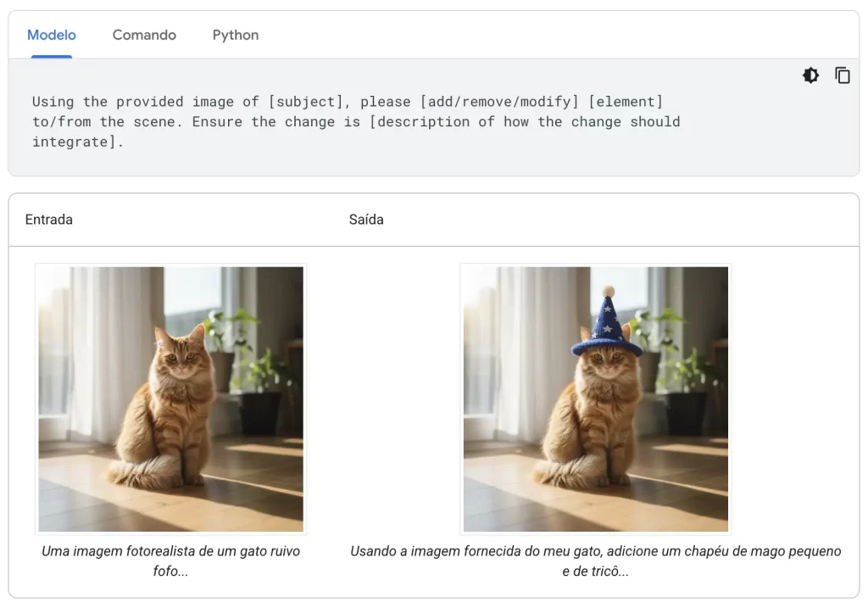Select the Python tab

tap(236, 35)
